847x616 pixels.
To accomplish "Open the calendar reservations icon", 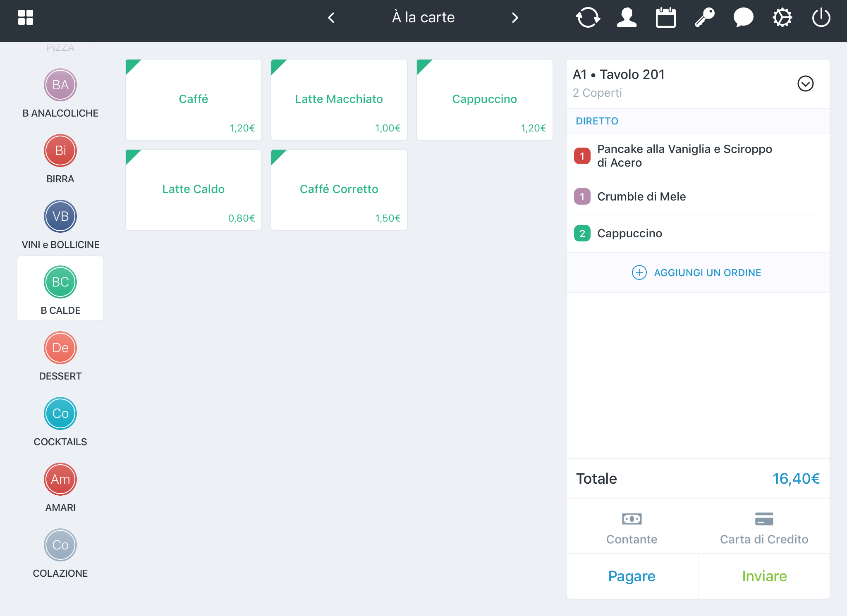I will [x=665, y=17].
